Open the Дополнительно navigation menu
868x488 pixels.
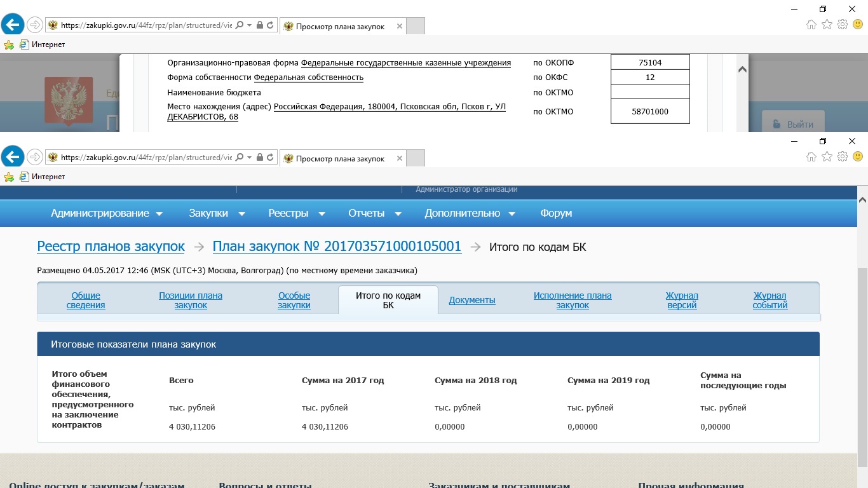[470, 213]
